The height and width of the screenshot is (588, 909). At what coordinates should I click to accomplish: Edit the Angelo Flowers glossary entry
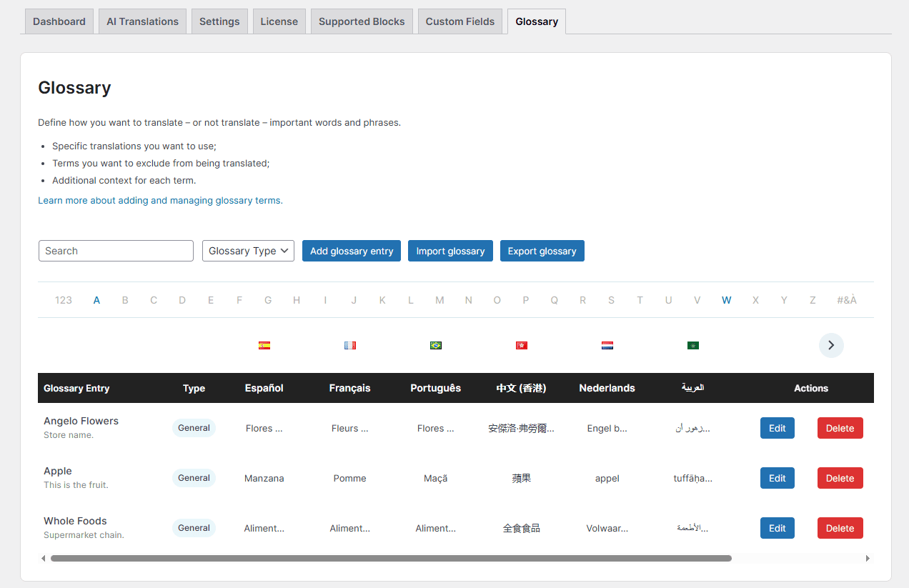tap(777, 428)
